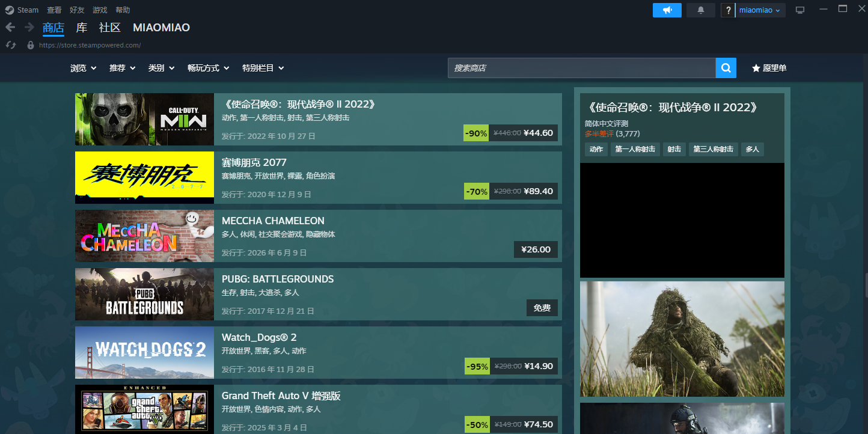Open the MECCHA CHAMELEON thumbnail
The height and width of the screenshot is (434, 868).
click(x=144, y=236)
